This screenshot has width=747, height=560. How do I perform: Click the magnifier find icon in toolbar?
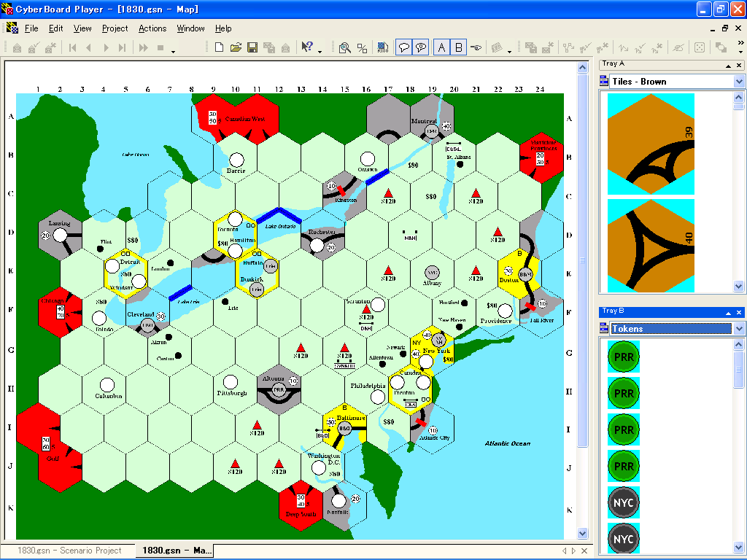pos(344,47)
